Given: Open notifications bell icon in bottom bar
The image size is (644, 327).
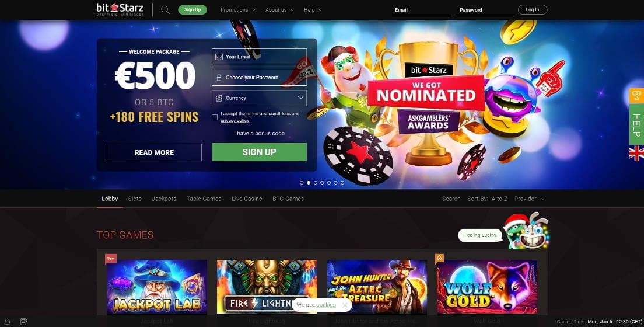Looking at the screenshot, I should (x=8, y=322).
